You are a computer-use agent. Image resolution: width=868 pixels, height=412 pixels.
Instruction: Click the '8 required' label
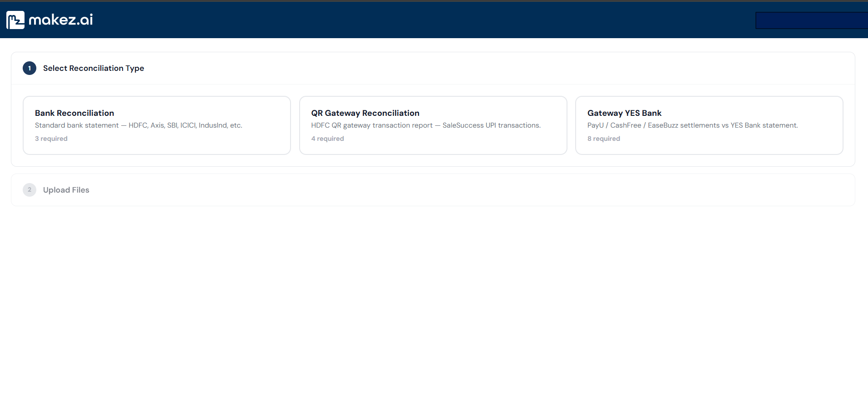coord(604,139)
